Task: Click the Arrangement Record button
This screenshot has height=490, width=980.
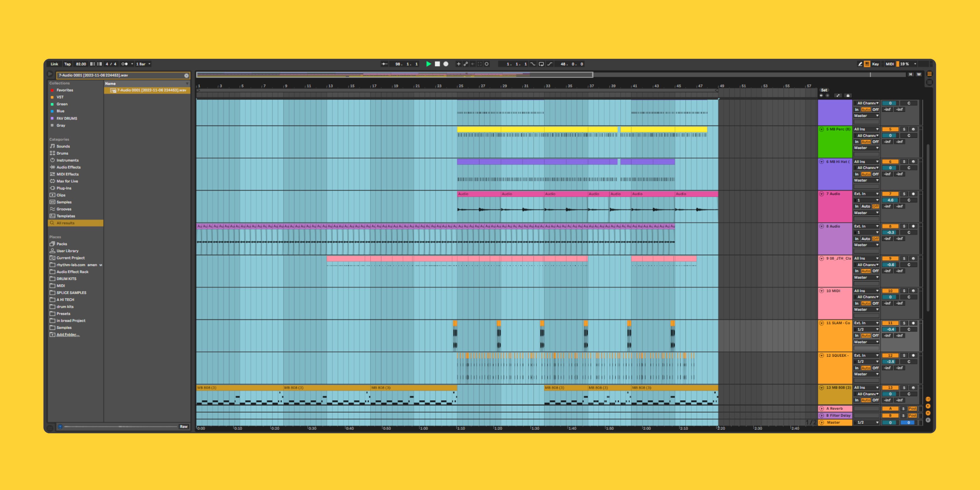Action: [x=446, y=64]
